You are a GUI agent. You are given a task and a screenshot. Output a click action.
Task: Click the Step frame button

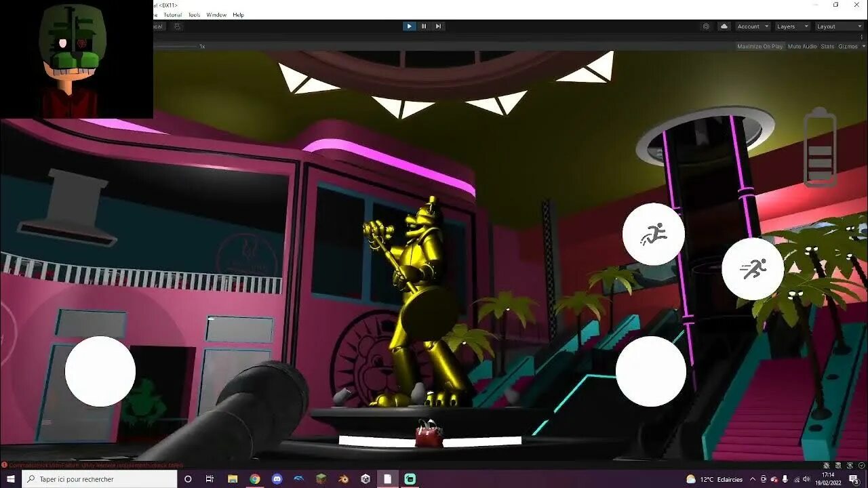(438, 26)
